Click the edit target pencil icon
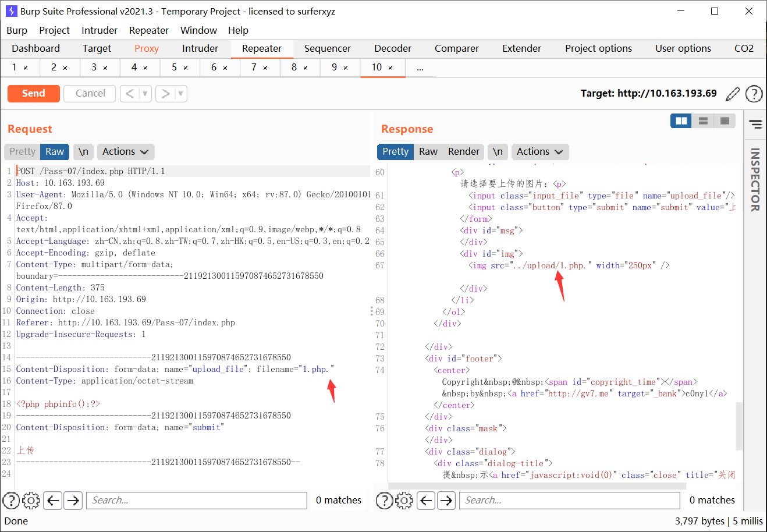767x532 pixels. coord(733,93)
